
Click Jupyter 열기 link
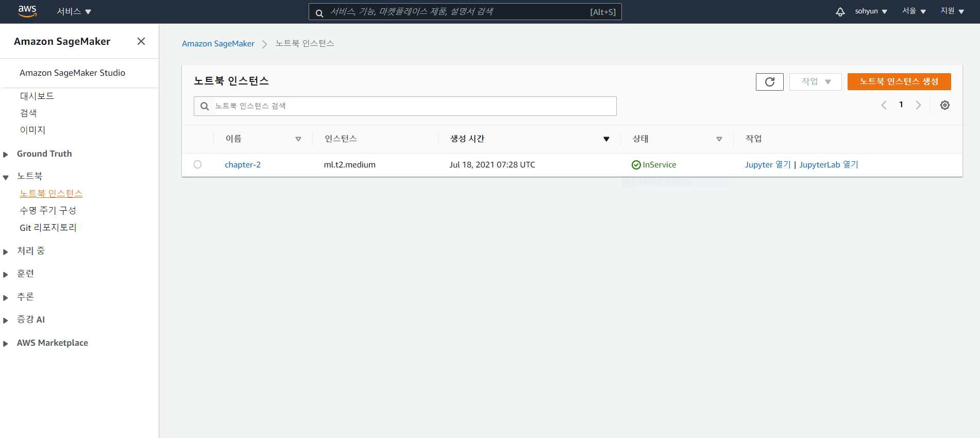[x=768, y=165]
